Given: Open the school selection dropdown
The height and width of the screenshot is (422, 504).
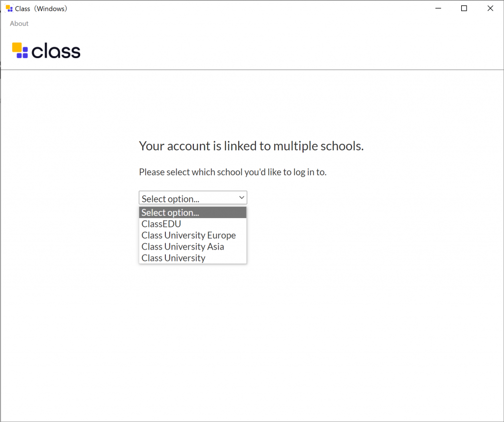Looking at the screenshot, I should click(193, 198).
